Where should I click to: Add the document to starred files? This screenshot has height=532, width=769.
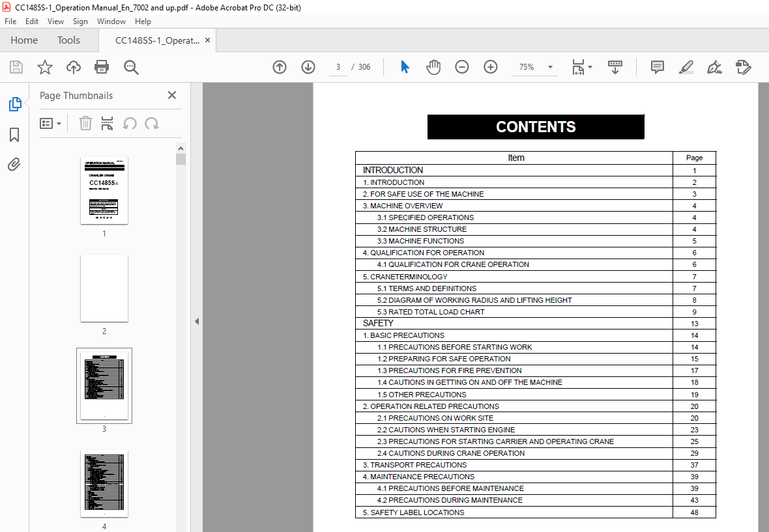pos(44,67)
